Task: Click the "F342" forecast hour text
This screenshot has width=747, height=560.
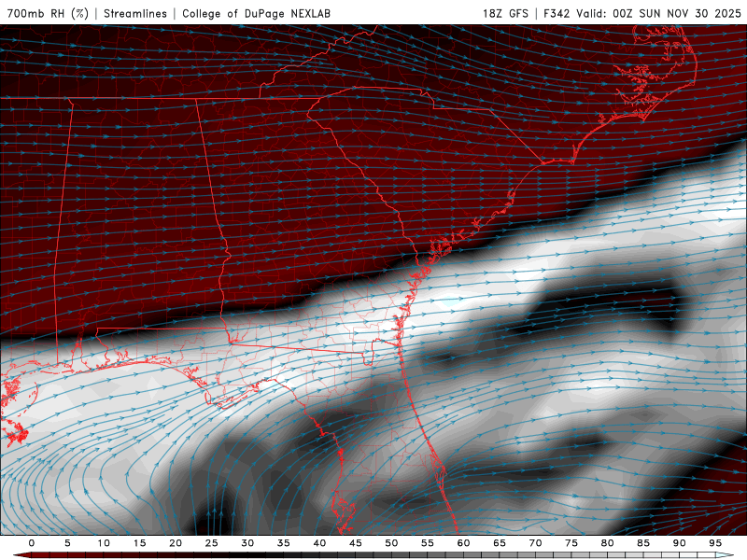Action: (x=557, y=13)
